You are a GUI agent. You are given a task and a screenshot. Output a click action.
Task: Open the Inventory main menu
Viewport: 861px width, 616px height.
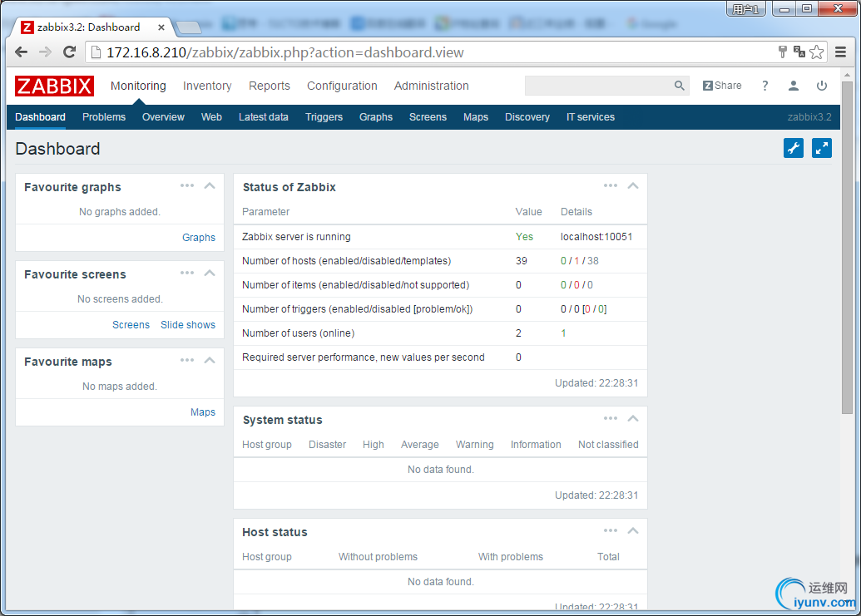pos(207,86)
